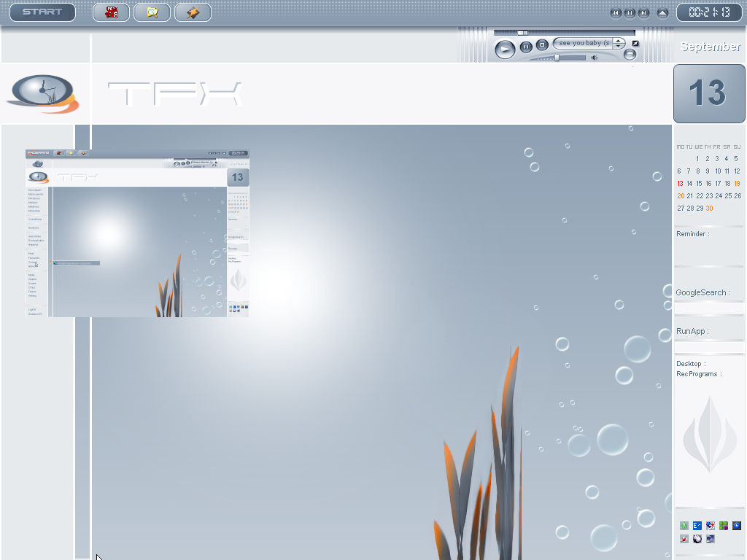Click the mouse device tray icon

click(x=697, y=539)
